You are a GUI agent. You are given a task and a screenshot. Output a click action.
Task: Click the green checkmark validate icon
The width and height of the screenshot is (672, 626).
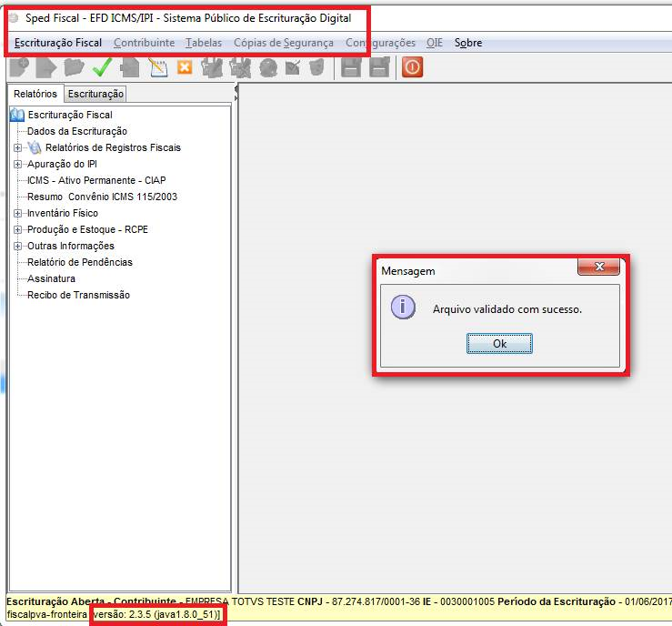[x=103, y=67]
